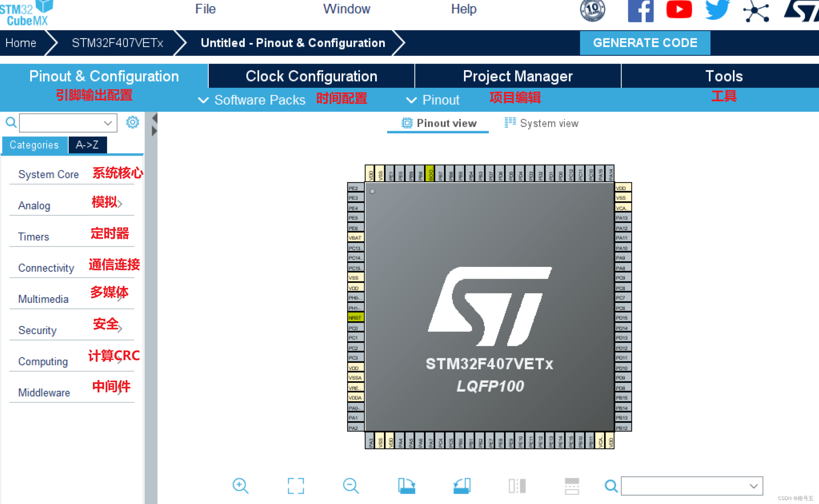Click the fit-to-screen frame icon
Screen dimensions: 819x504
(x=296, y=486)
